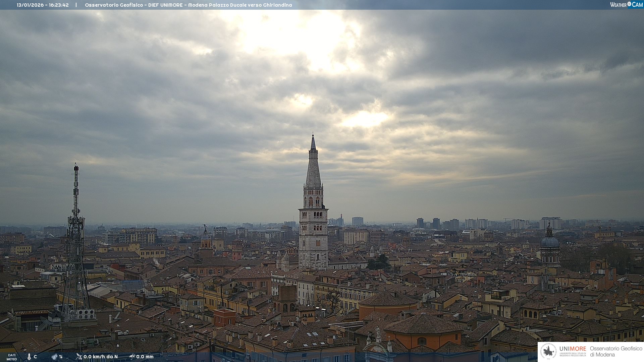Click the bright sun patch in clouds
The width and height of the screenshot is (644, 362).
[302, 37]
